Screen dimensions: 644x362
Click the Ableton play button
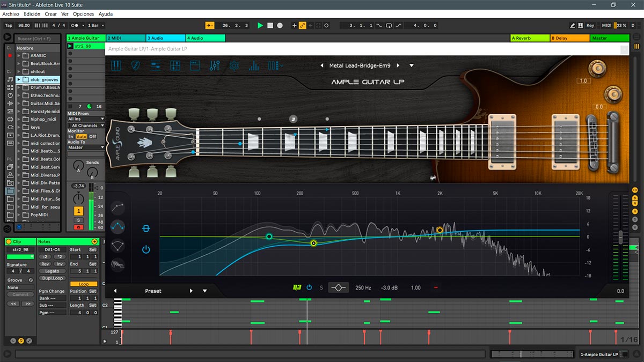(260, 25)
